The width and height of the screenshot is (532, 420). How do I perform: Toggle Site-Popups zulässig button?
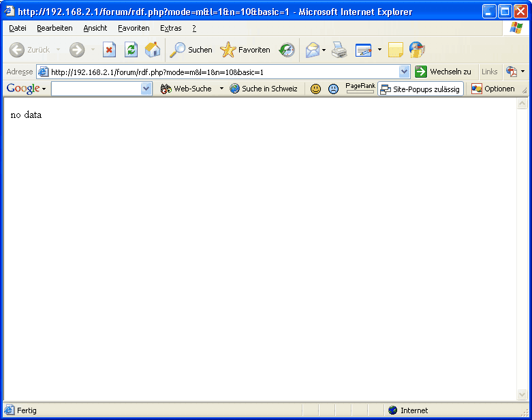(x=420, y=89)
